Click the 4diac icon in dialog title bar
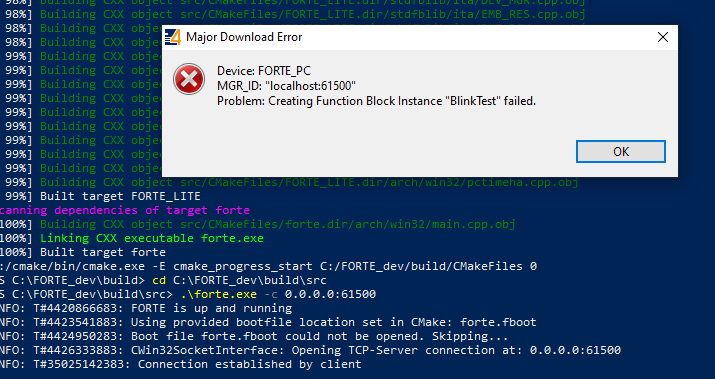Image resolution: width=715 pixels, height=379 pixels. (x=173, y=37)
